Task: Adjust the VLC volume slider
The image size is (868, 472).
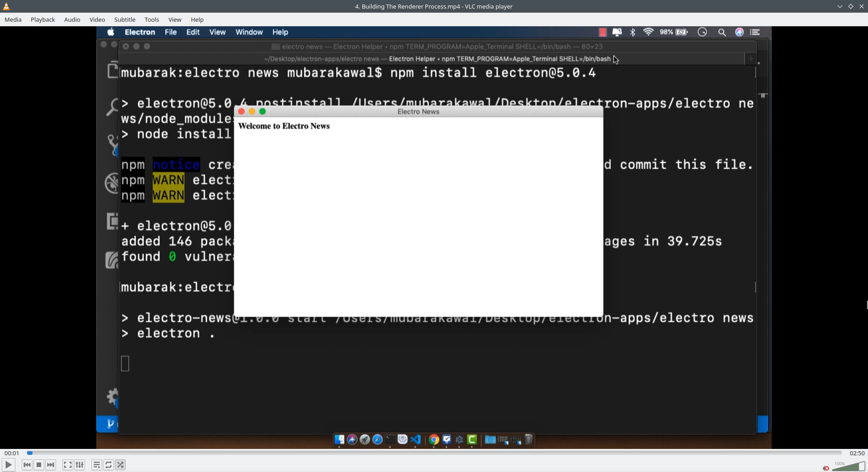Action: tap(849, 466)
